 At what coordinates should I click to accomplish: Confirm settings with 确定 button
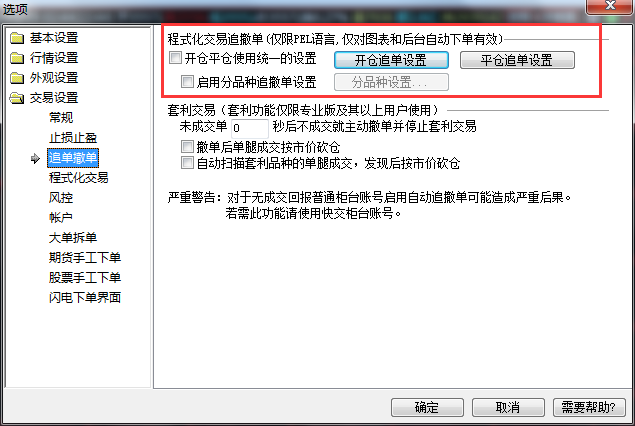(427, 407)
